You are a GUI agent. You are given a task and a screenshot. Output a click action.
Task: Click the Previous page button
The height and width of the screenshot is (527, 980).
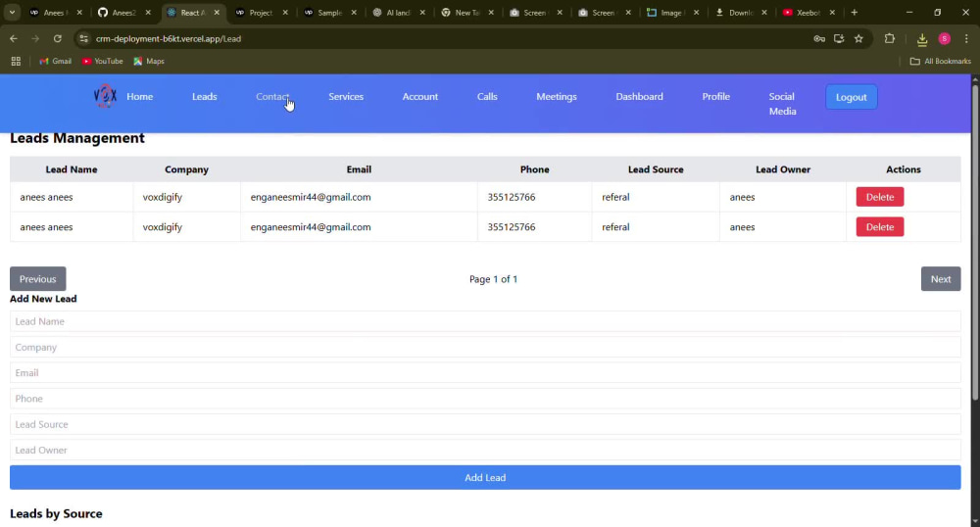[x=37, y=279]
